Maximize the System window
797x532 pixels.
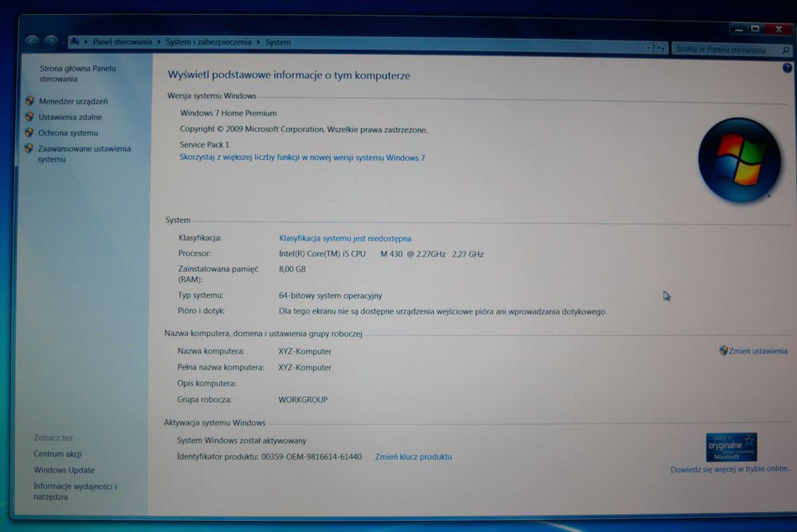(756, 29)
